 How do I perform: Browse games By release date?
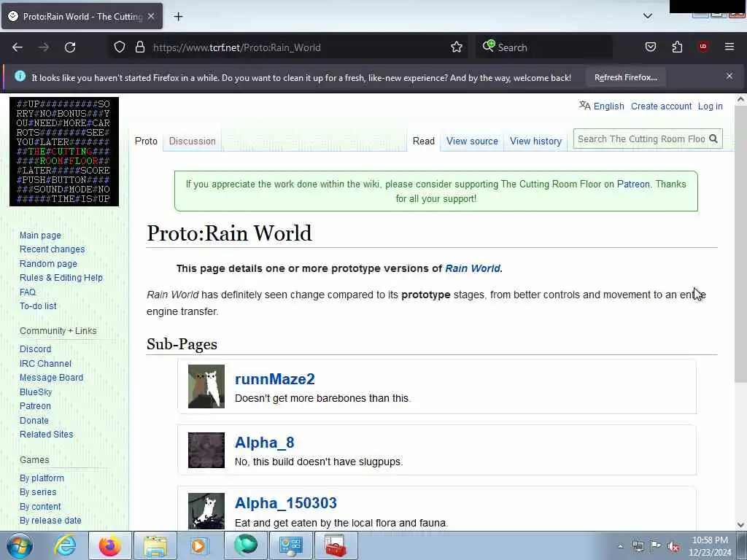point(50,521)
